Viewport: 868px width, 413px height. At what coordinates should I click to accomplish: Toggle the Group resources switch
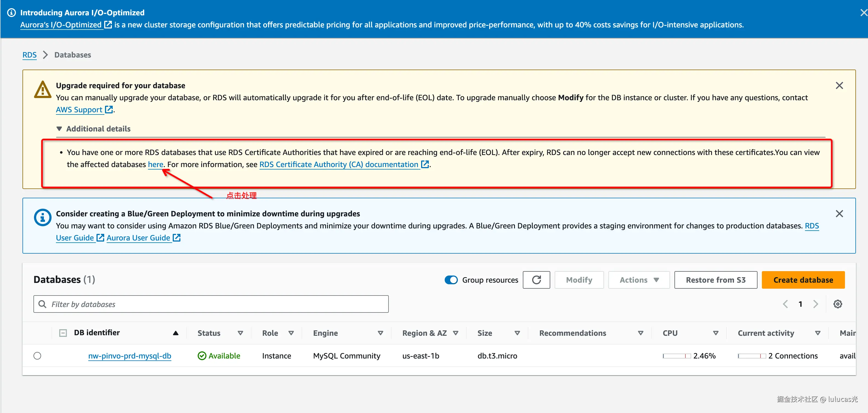[451, 280]
